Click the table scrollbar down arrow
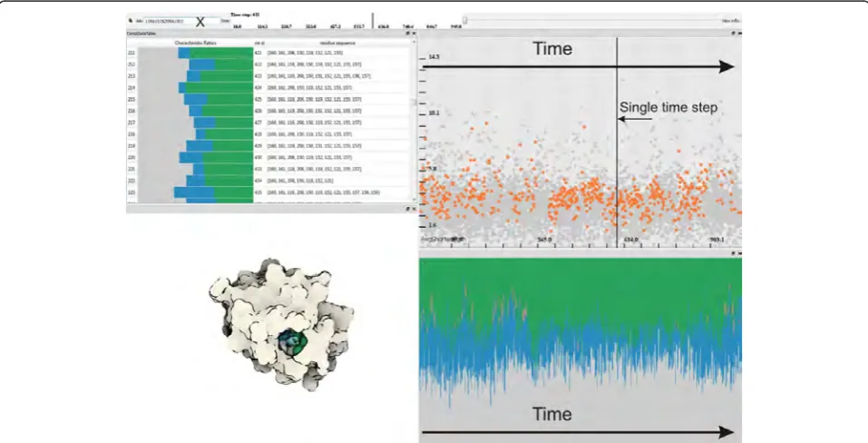The image size is (868, 443). [414, 198]
